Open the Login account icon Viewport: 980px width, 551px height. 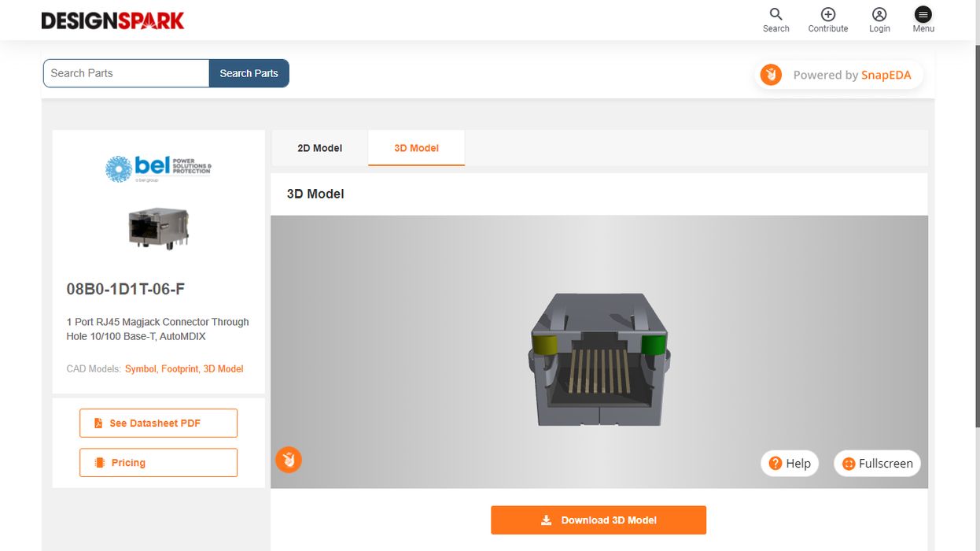(879, 13)
